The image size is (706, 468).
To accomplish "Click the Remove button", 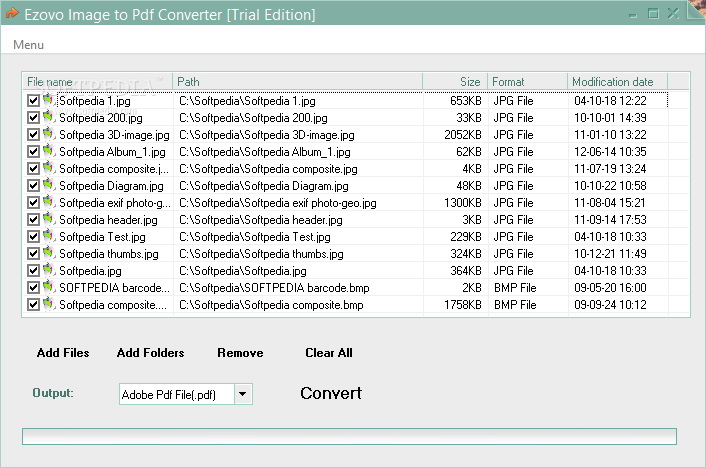I will pos(240,353).
